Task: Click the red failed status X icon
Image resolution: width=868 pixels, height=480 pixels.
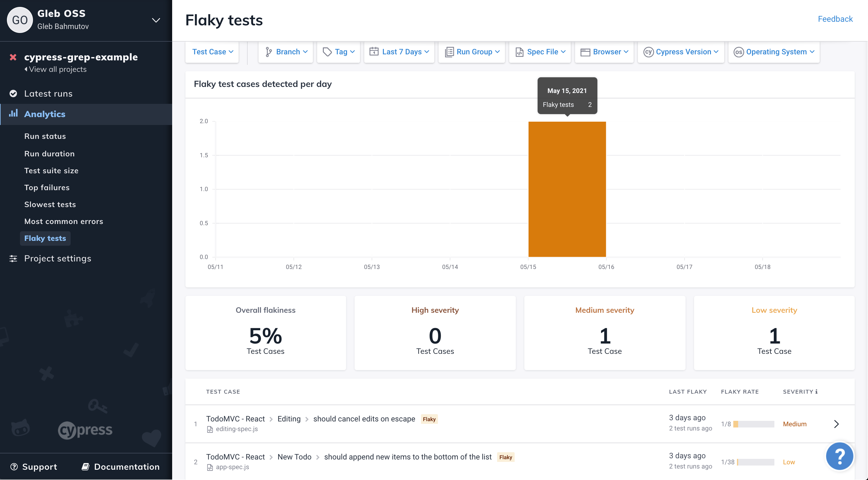Action: (x=13, y=57)
